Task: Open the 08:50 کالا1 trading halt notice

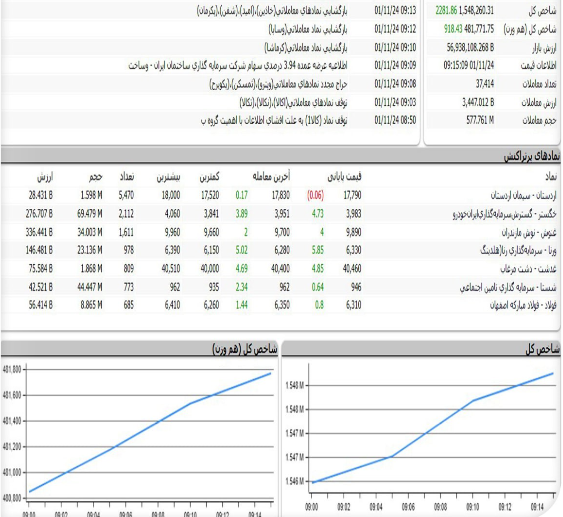Action: click(274, 120)
